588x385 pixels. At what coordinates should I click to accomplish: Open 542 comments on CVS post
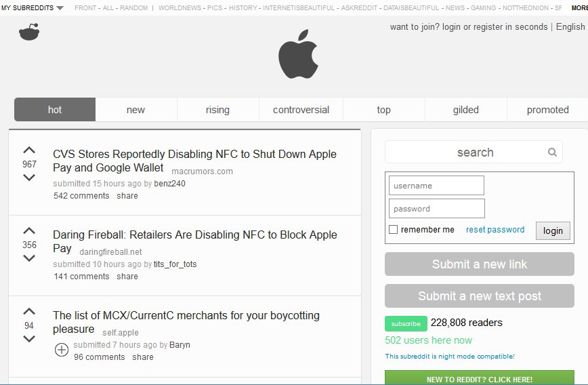pyautogui.click(x=81, y=195)
